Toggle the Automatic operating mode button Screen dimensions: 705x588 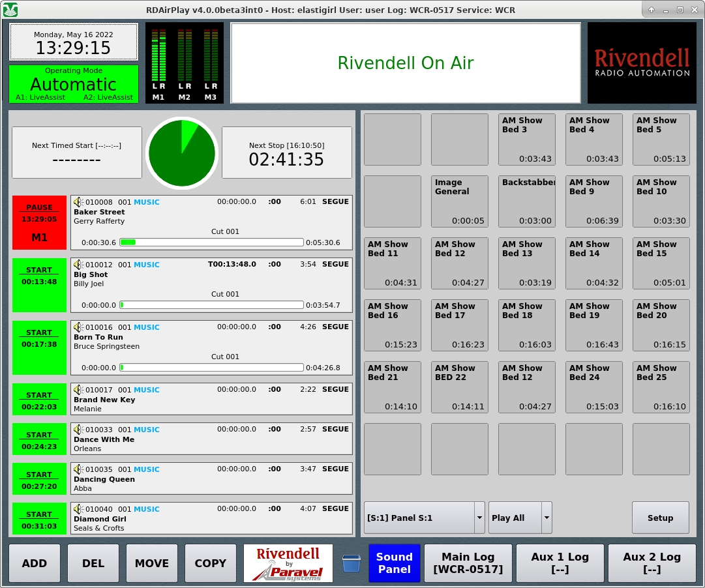pos(74,84)
